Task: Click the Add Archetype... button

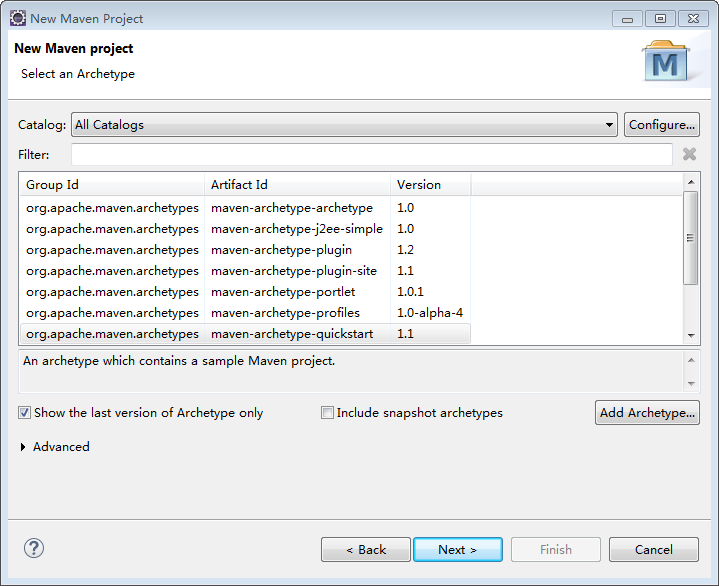Action: click(647, 413)
